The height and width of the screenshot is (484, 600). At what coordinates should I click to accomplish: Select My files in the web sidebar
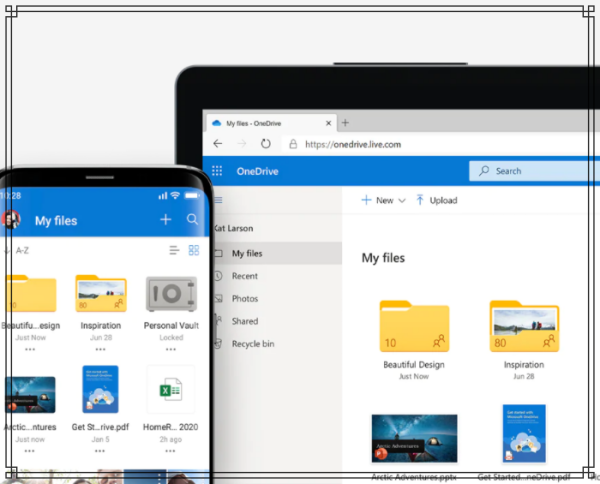277,253
